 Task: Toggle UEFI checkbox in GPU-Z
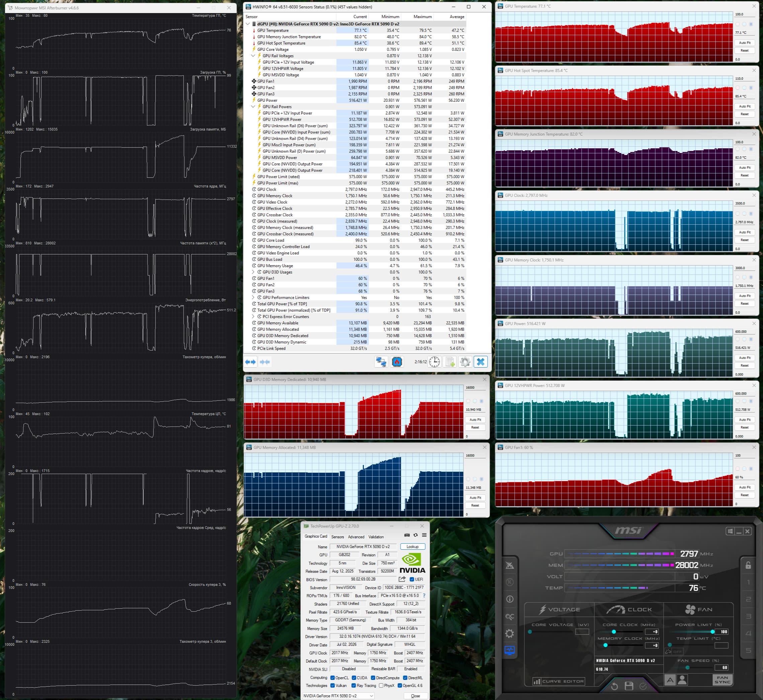(x=412, y=579)
